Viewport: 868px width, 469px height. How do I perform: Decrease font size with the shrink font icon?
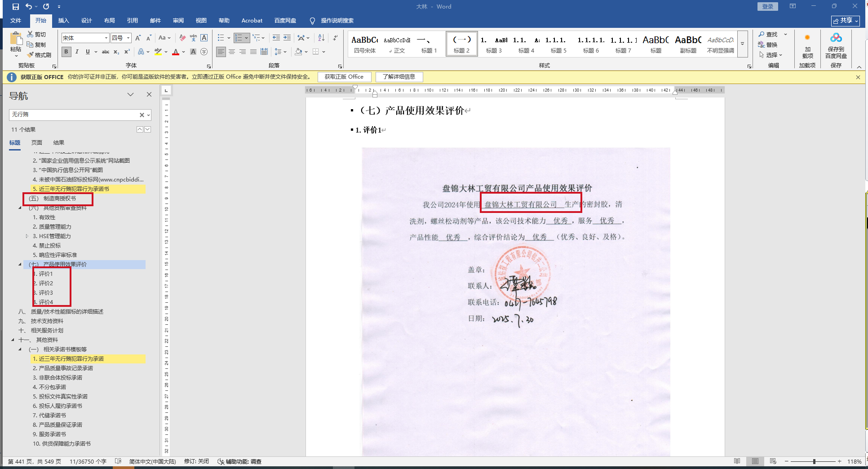[x=149, y=38]
